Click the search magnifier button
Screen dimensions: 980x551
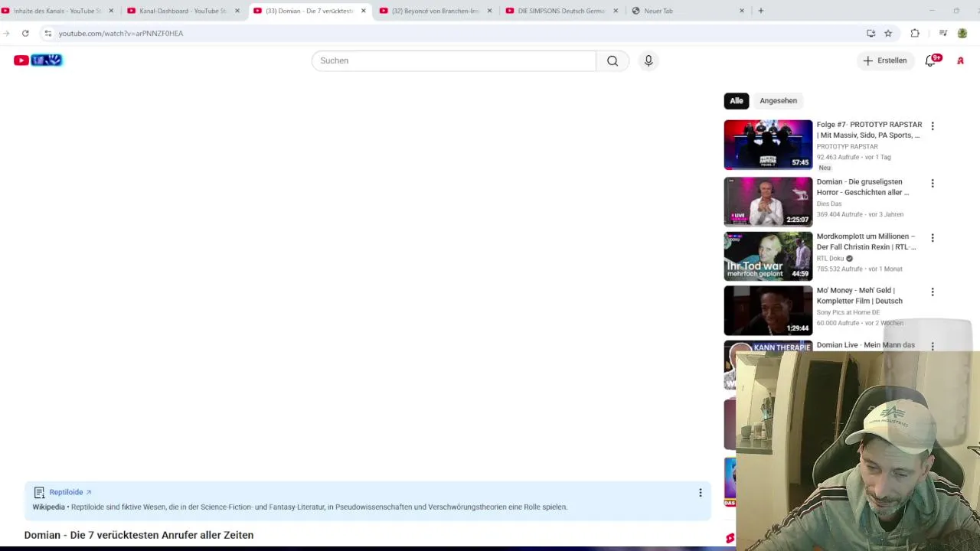pyautogui.click(x=612, y=60)
